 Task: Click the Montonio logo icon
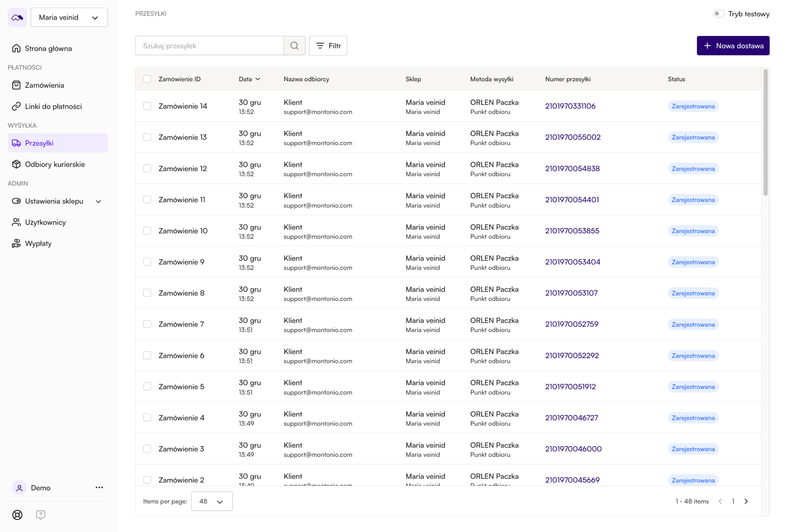coord(17,17)
